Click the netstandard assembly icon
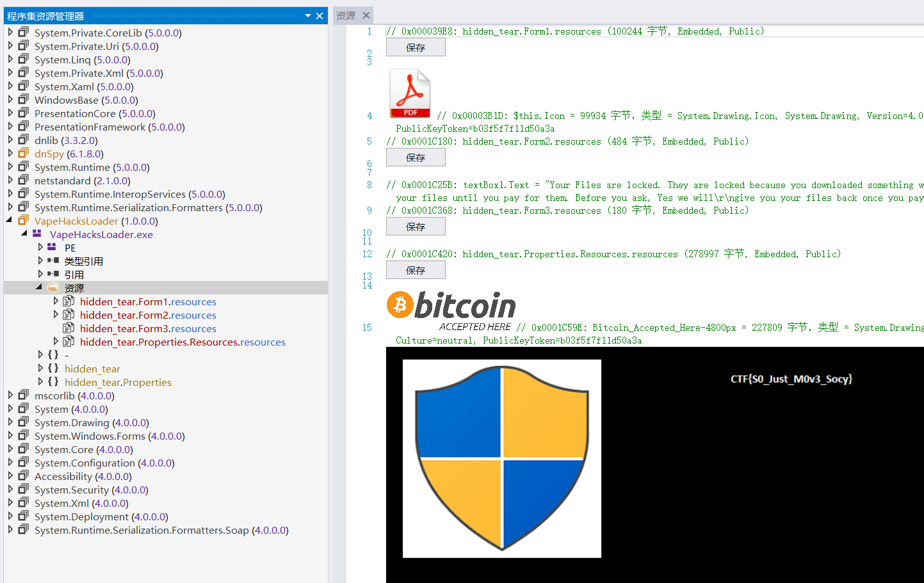 click(x=23, y=180)
